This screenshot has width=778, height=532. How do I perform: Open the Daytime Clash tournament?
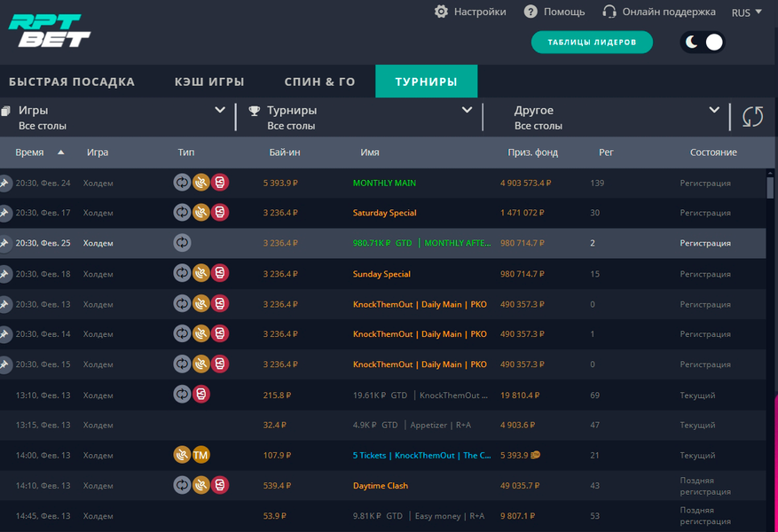click(381, 486)
